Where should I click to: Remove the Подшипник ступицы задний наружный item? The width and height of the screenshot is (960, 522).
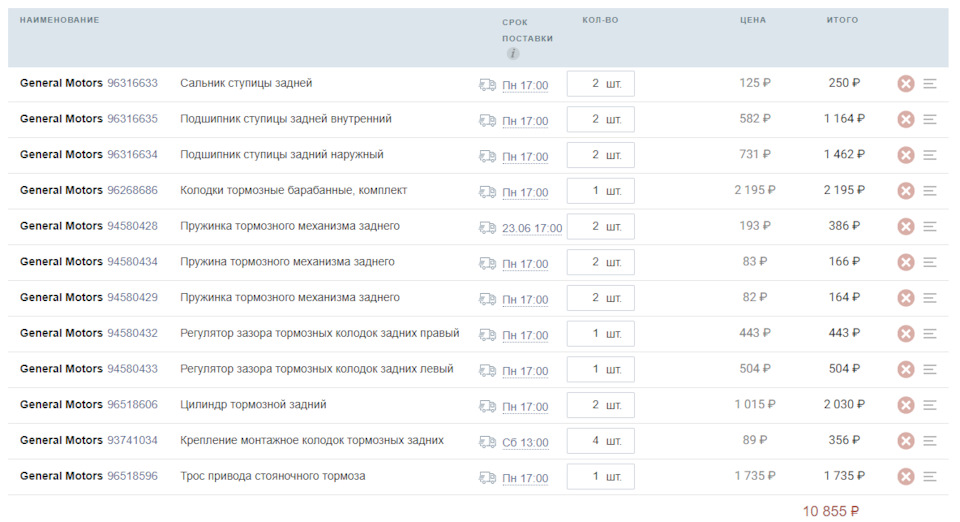pos(906,155)
